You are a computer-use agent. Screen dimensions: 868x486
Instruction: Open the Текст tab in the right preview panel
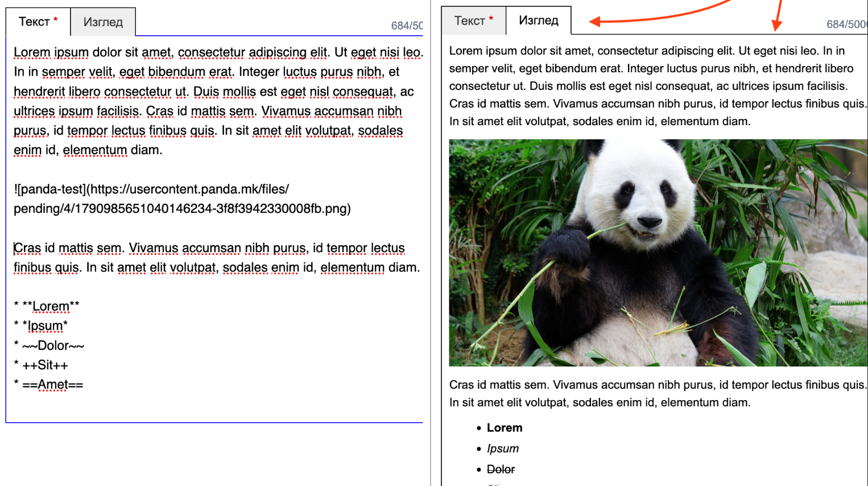474,21
